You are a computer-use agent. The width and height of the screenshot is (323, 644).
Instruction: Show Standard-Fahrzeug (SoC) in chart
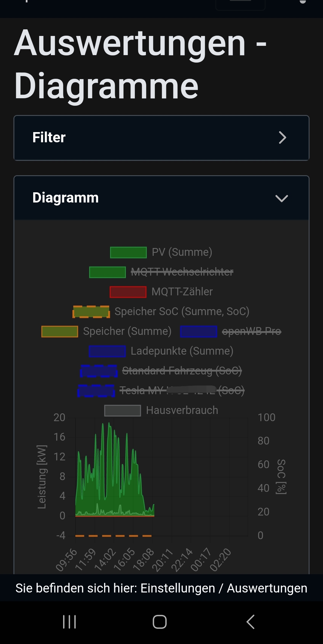tap(182, 371)
